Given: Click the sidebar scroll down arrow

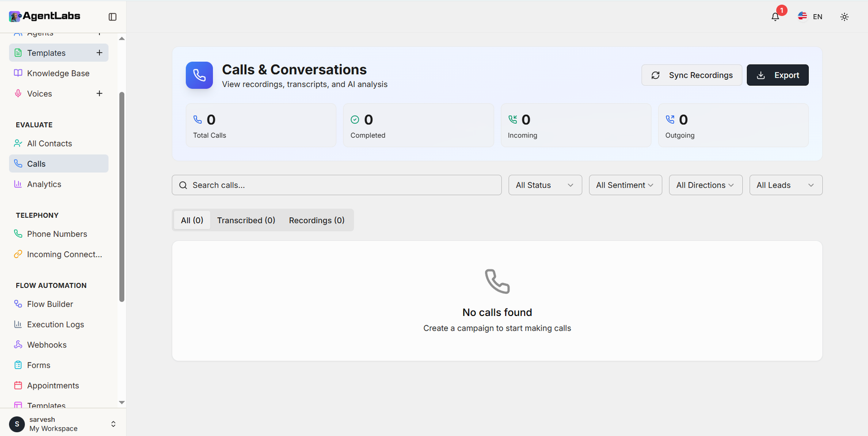Looking at the screenshot, I should pyautogui.click(x=122, y=402).
